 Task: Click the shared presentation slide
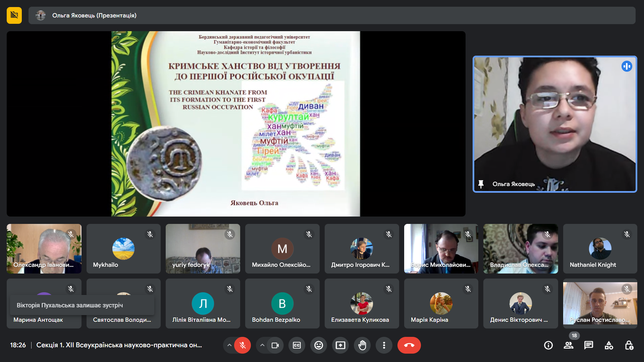coord(235,124)
